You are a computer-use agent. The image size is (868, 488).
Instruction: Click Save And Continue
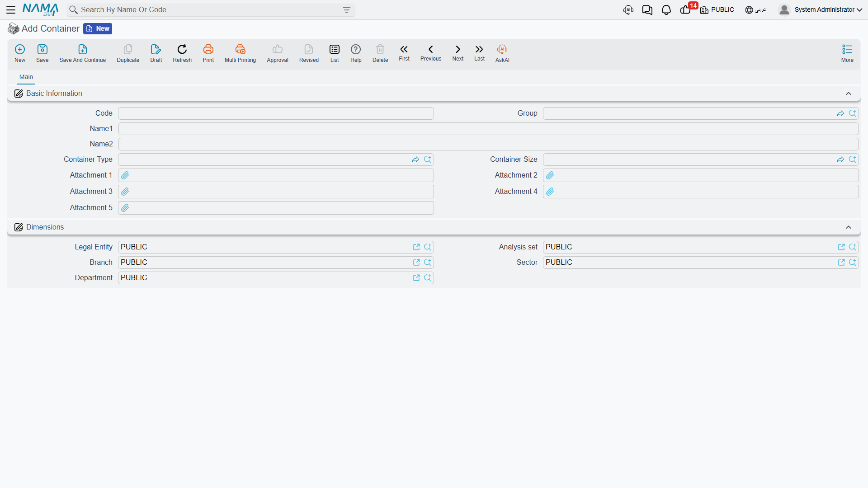click(x=83, y=53)
